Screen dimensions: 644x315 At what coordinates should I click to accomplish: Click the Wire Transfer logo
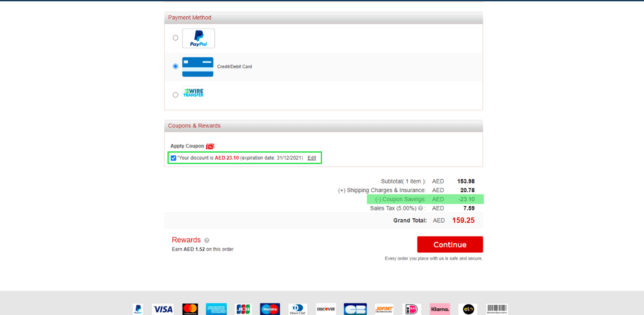point(193,93)
